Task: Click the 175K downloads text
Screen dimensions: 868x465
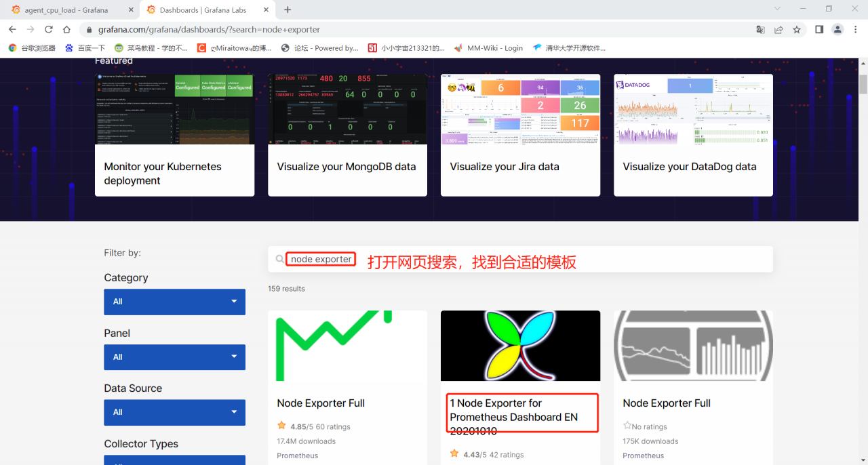Action: (x=650, y=441)
